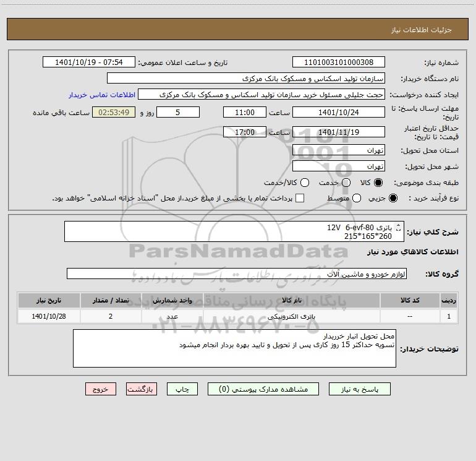Click the announcement date field 1401/10/19 - 07:54
The width and height of the screenshot is (476, 461).
click(88, 62)
